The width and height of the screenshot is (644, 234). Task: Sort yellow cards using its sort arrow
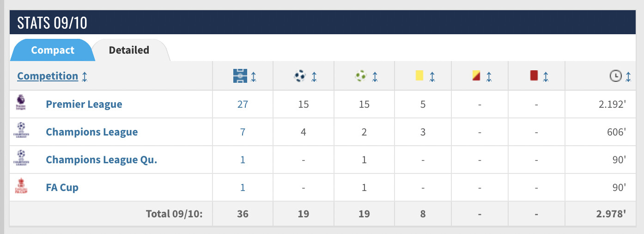tap(432, 76)
